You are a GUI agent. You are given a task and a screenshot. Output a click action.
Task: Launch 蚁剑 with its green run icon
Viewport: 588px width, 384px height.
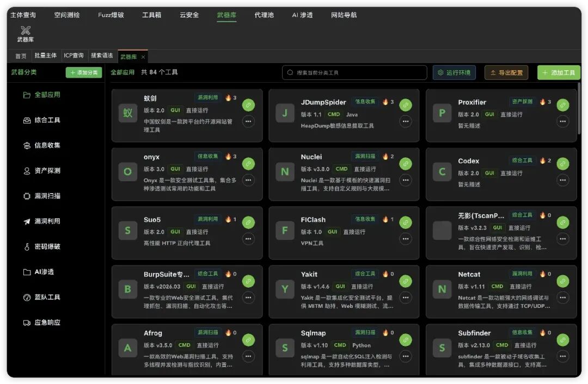[x=248, y=106]
